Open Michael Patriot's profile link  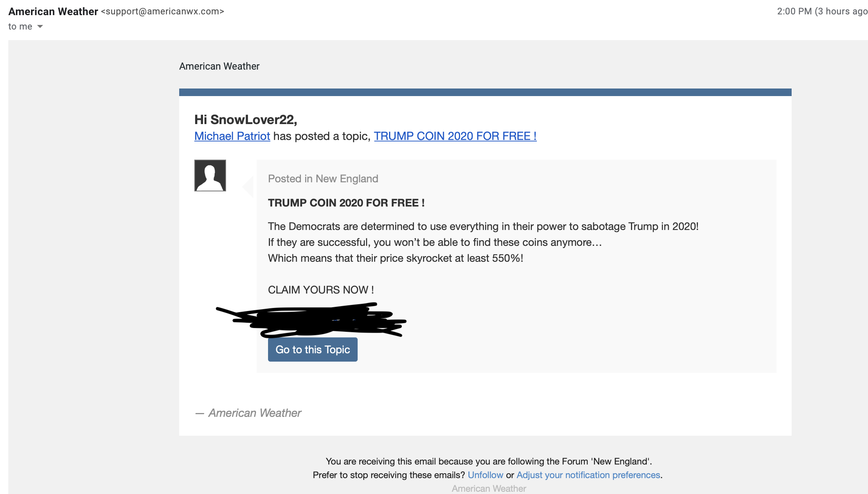click(x=232, y=136)
